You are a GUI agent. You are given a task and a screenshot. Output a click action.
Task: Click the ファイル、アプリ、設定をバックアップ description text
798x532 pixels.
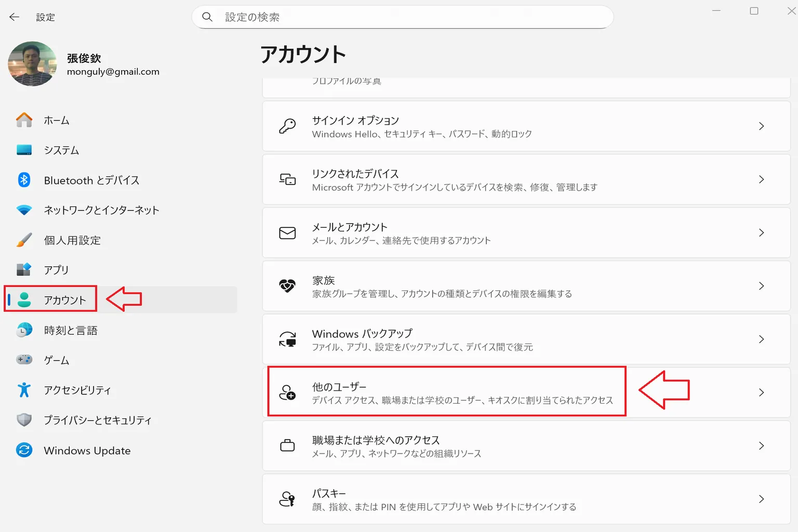(x=422, y=347)
